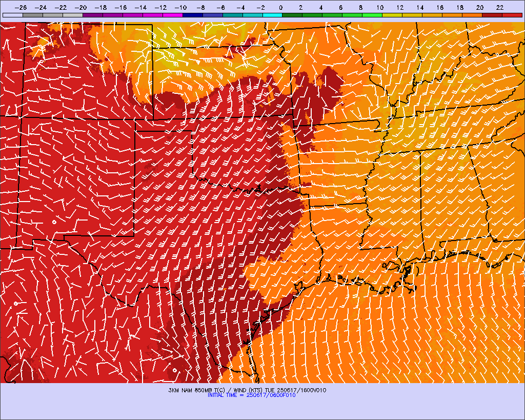
Task: Click the 10 scale label
Action: pos(380,7)
